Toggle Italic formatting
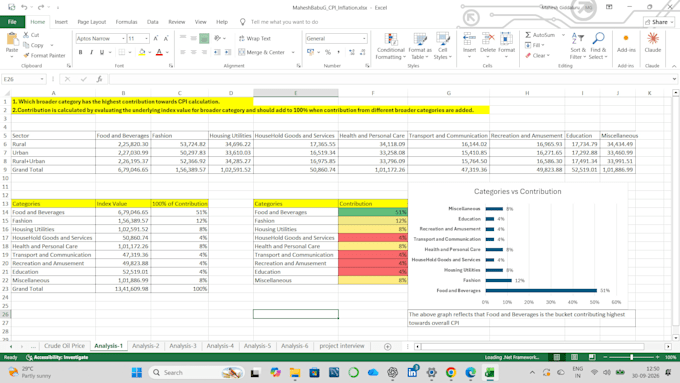680x383 pixels. (x=92, y=52)
